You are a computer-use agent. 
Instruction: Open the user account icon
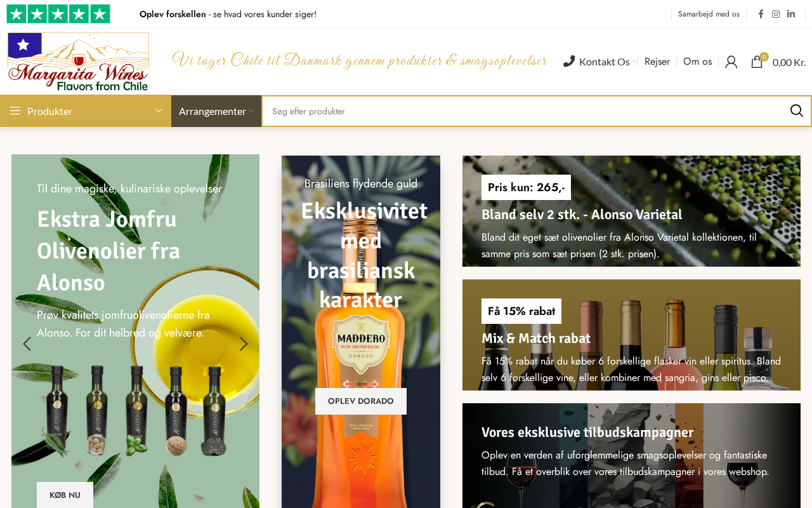click(x=731, y=62)
